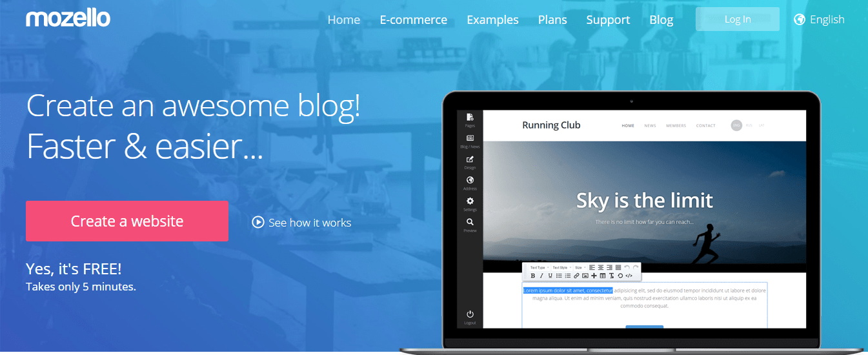The height and width of the screenshot is (355, 868).
Task: Toggle underline formatting in text toolbar
Action: pyautogui.click(x=550, y=276)
